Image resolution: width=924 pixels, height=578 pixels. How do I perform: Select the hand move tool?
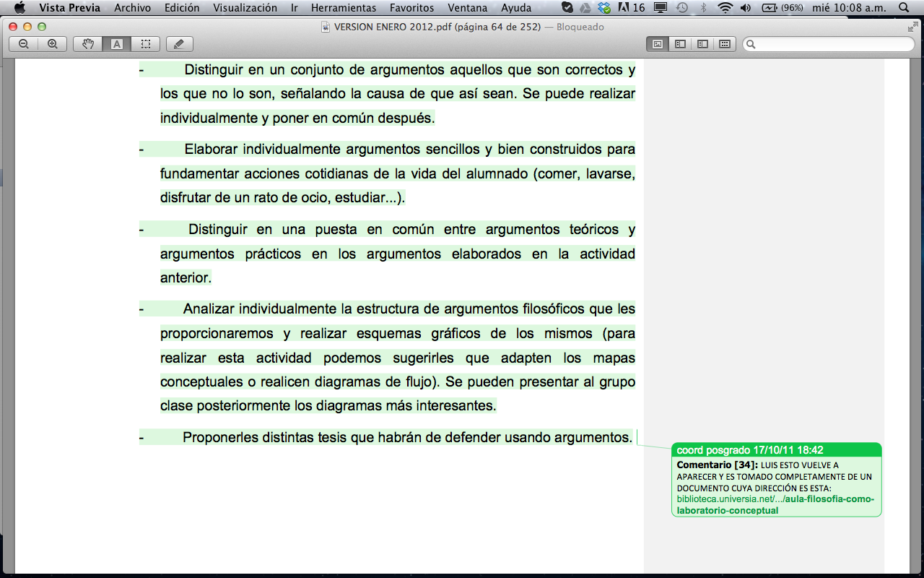[x=88, y=44]
